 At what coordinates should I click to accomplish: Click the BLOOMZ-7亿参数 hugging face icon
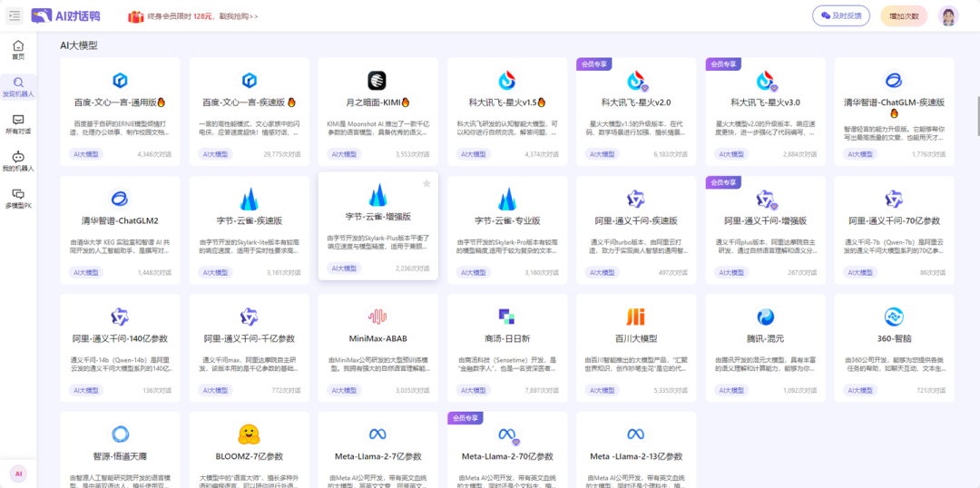click(250, 434)
